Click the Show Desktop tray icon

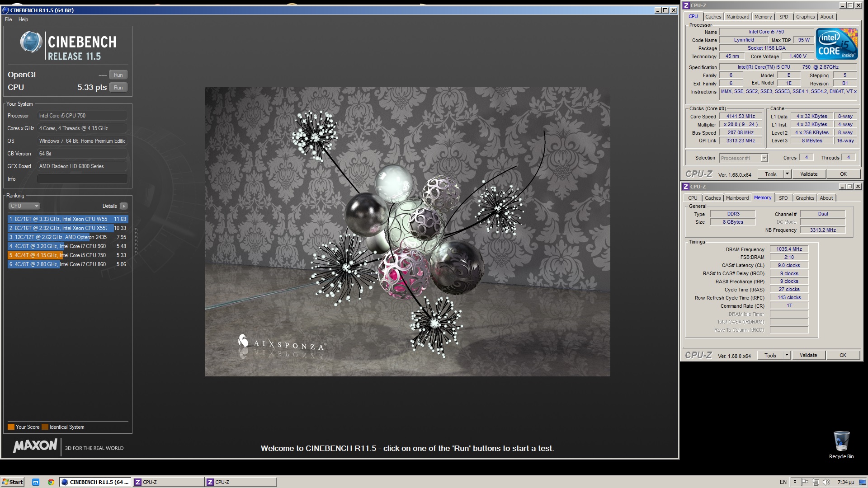pyautogui.click(x=863, y=482)
